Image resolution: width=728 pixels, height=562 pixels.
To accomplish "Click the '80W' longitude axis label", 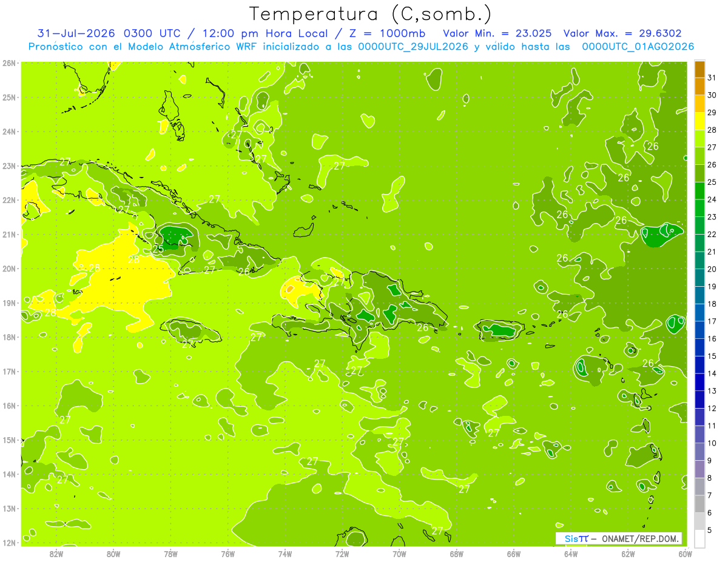I will 113,554.
